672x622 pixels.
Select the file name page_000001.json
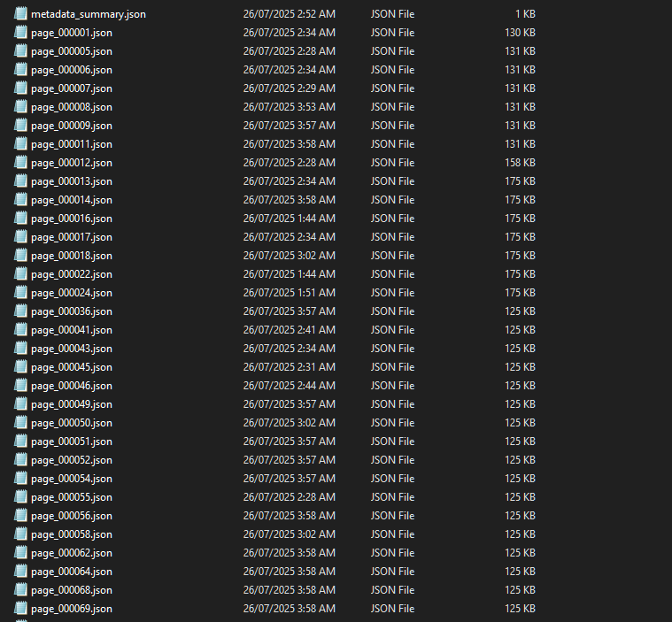[72, 33]
